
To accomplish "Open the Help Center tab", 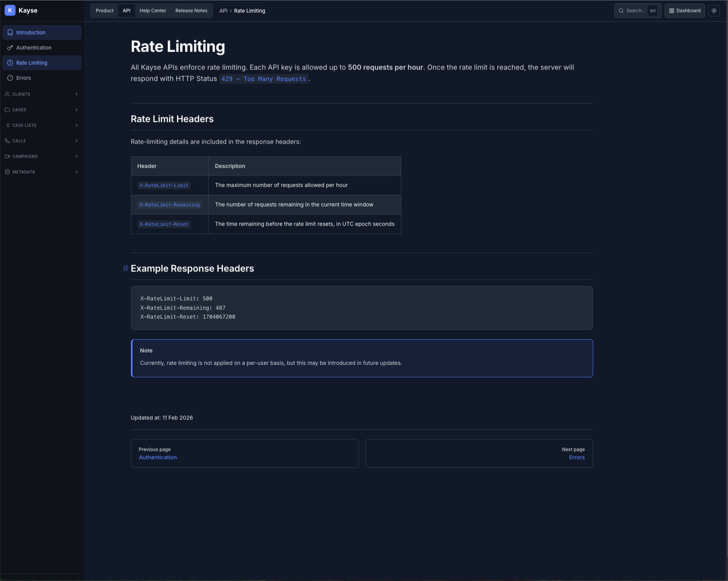I will coord(153,11).
